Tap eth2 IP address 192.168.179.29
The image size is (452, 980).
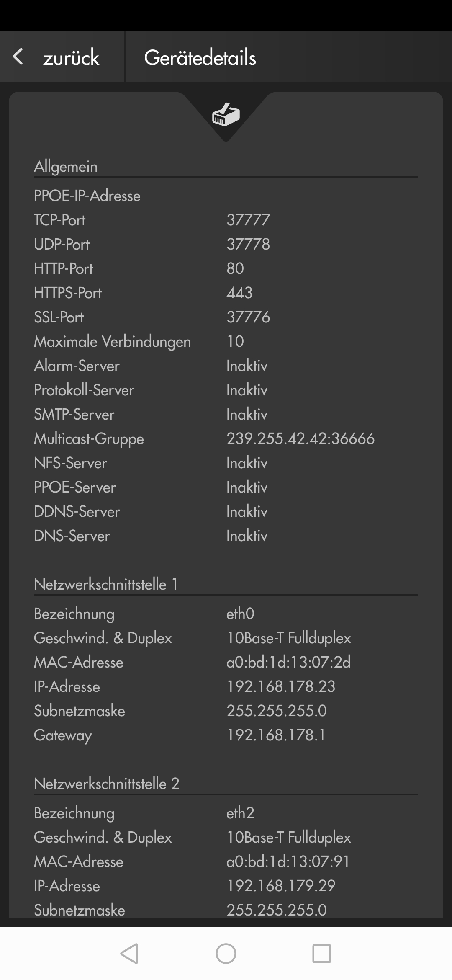coord(281,886)
